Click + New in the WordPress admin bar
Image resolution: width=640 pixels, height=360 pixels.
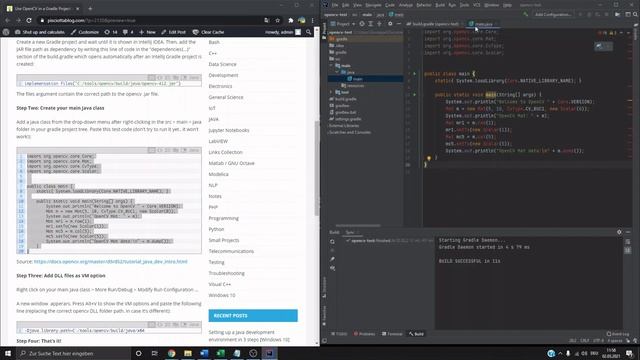pos(147,32)
